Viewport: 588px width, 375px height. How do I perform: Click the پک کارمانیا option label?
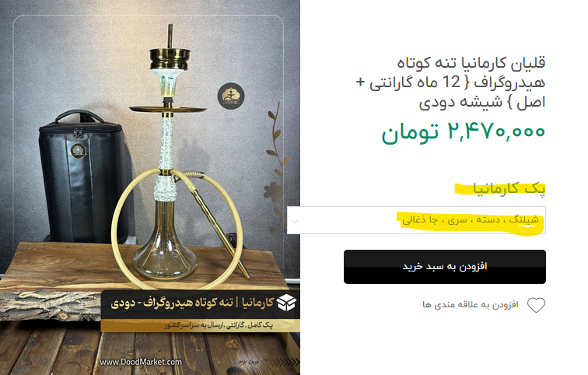coord(509,188)
